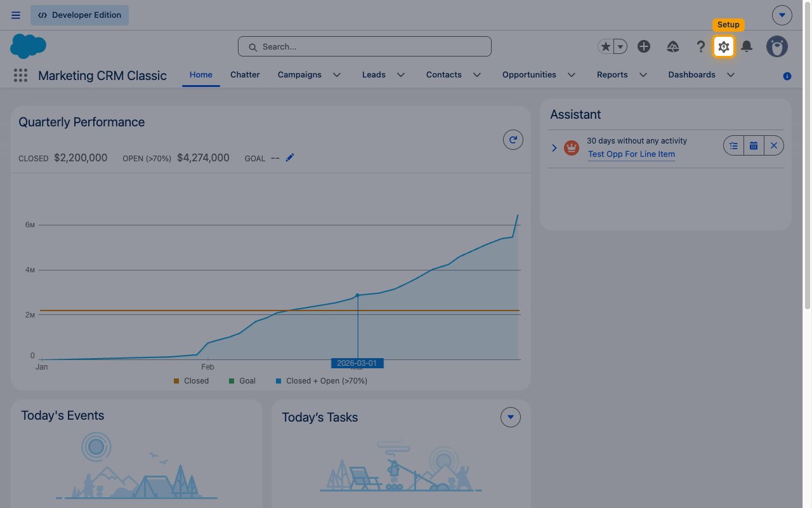Open the Dashboards tab

pyautogui.click(x=691, y=75)
